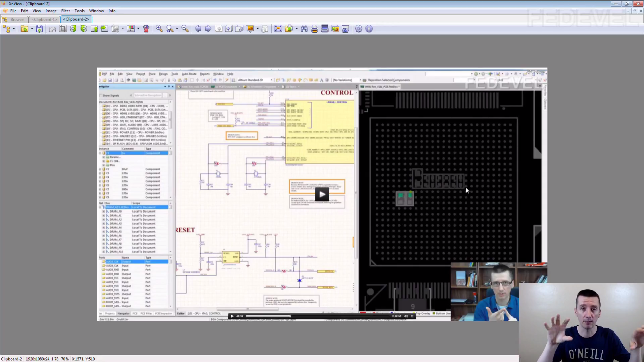Click the play button overlay in the image

(322, 194)
